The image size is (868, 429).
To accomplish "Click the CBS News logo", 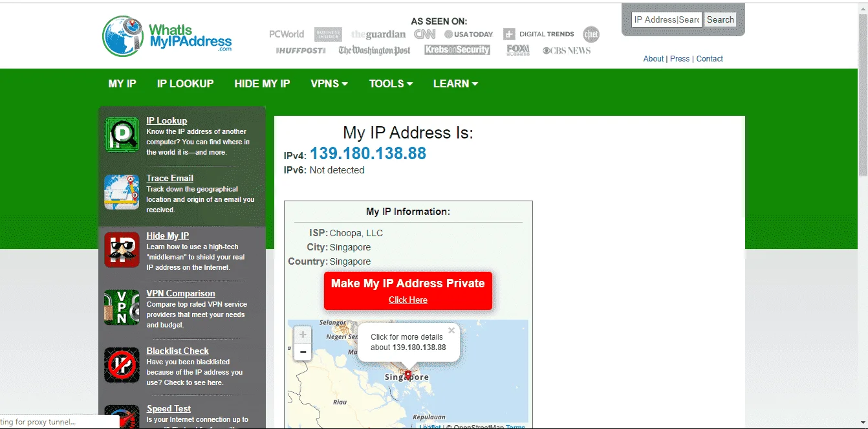I will pos(567,50).
